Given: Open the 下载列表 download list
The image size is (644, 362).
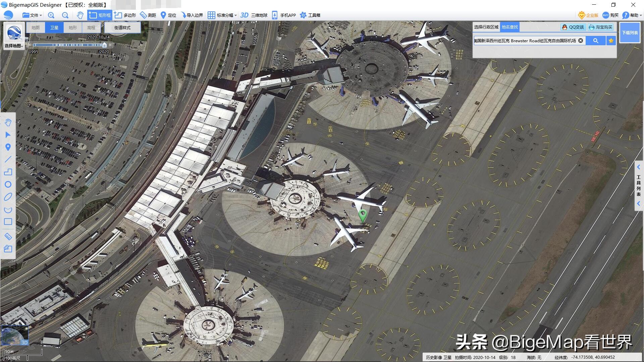Looking at the screenshot, I should click(x=630, y=33).
